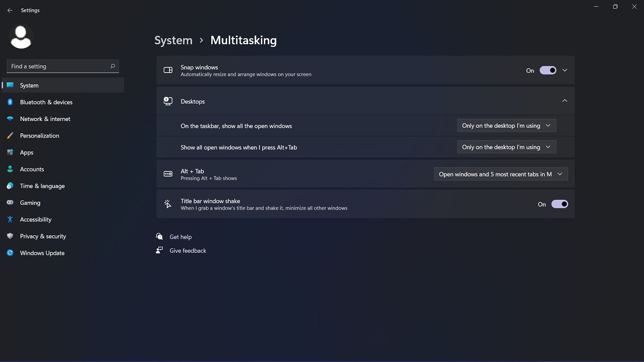644x362 pixels.
Task: Expand Snap windows options chevron
Action: click(x=565, y=71)
